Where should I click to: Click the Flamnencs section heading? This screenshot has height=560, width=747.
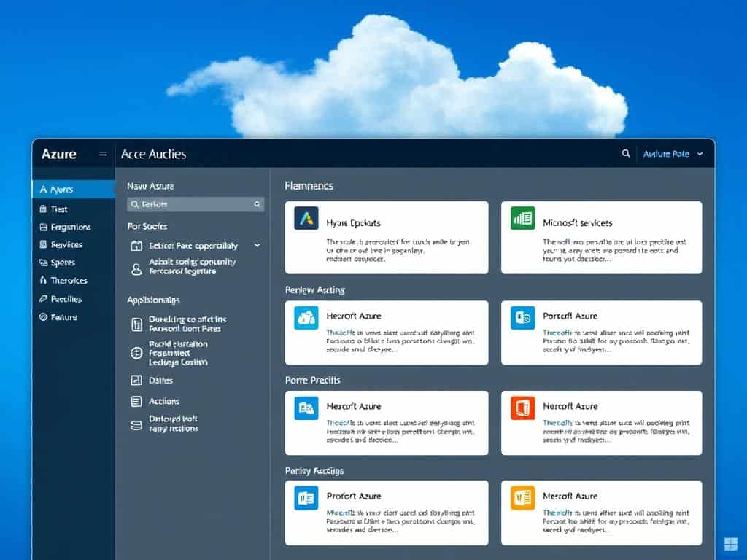pos(309,186)
